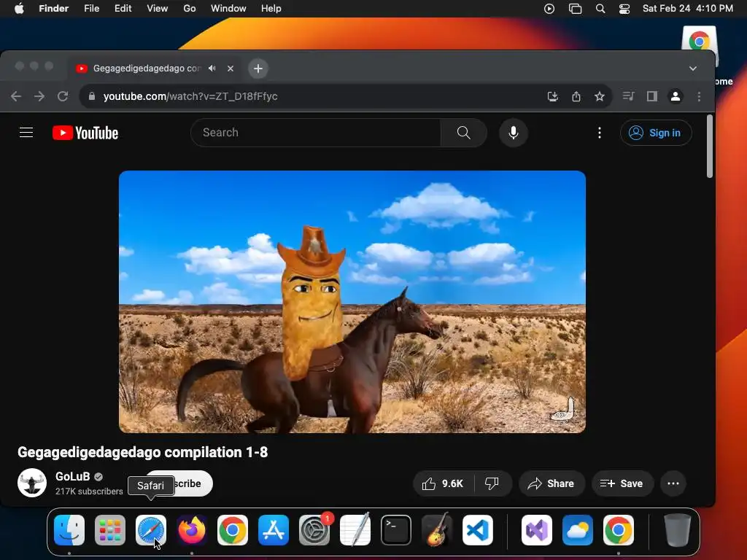Expand the tab search chevron

coord(693,69)
